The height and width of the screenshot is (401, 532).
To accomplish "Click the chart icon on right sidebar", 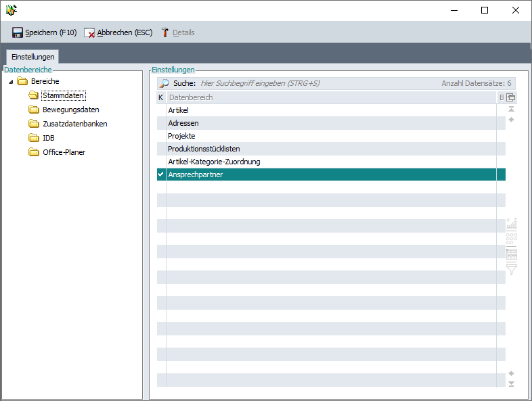I will [x=512, y=223].
